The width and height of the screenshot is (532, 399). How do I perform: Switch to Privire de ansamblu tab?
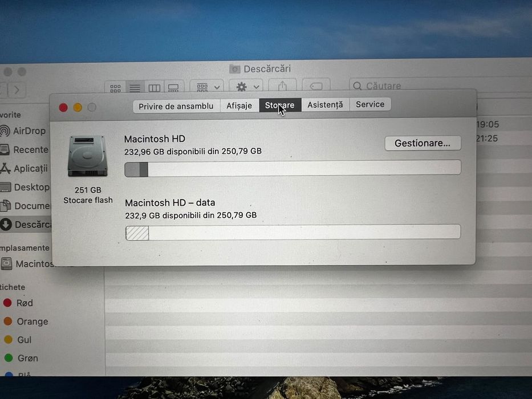click(176, 106)
